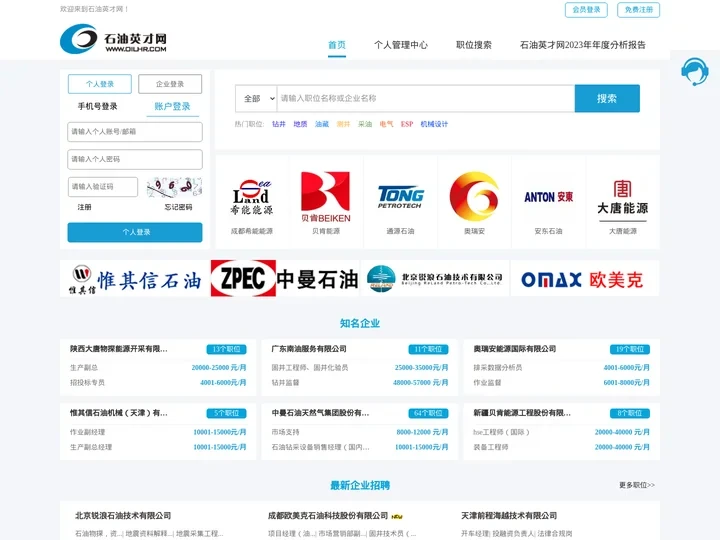
Task: Click the 64个职位 badge
Action: [428, 413]
